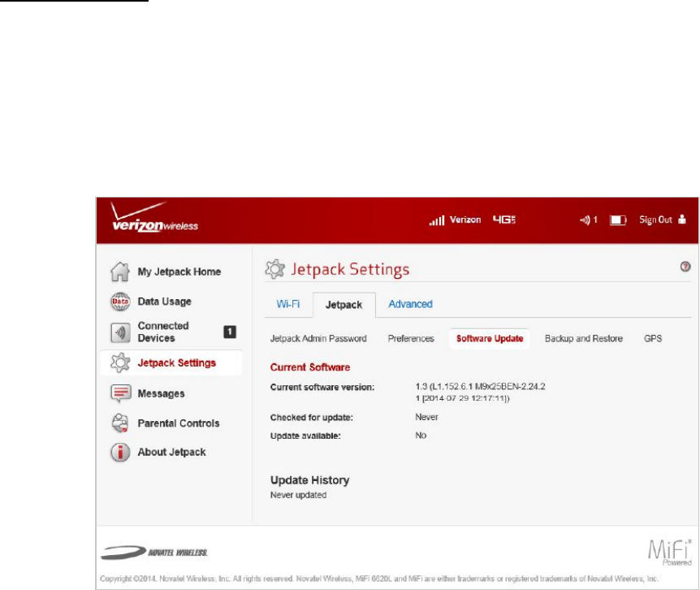
Task: Click the user icon beside Sign Out
Action: pos(681,219)
